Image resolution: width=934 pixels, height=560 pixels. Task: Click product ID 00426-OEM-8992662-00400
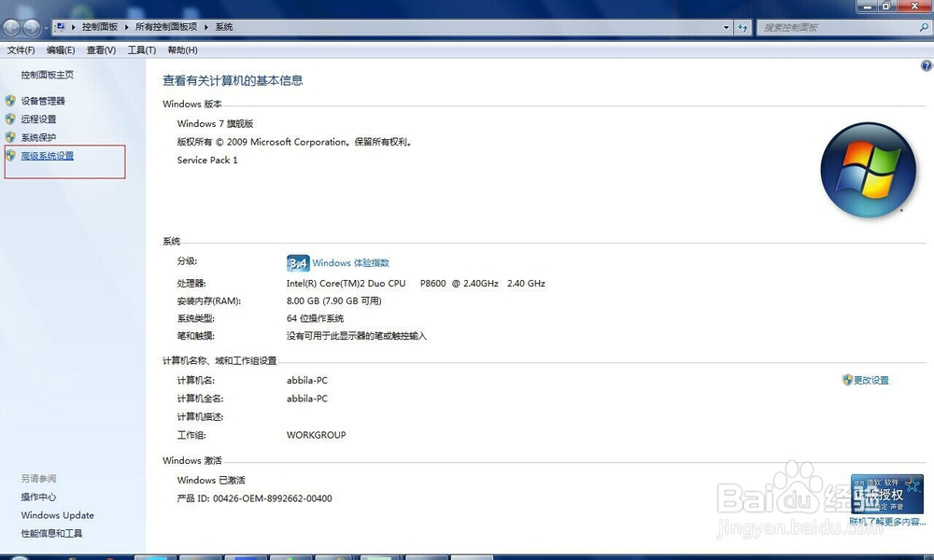(x=273, y=498)
